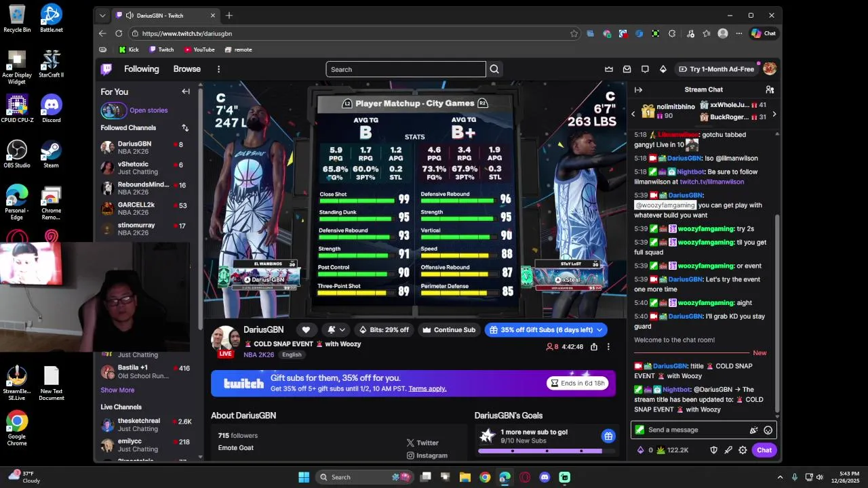This screenshot has width=868, height=488.
Task: Open Discord from the Windows taskbar
Action: pyautogui.click(x=545, y=477)
